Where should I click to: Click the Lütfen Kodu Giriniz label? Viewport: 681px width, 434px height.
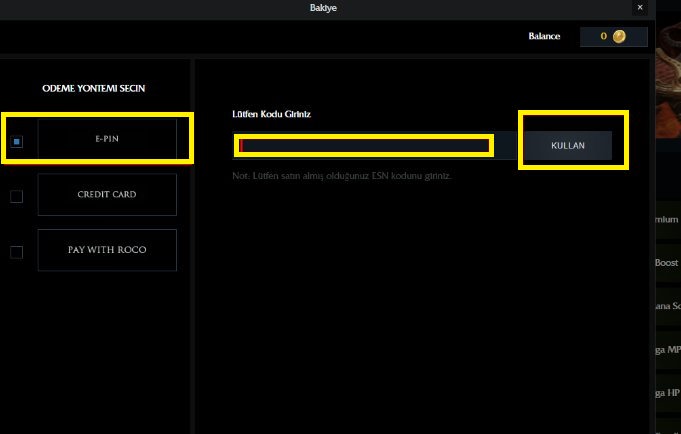tap(271, 115)
